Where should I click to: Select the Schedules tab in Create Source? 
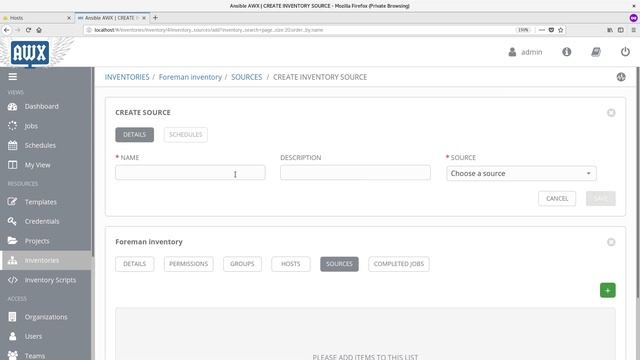click(x=186, y=135)
